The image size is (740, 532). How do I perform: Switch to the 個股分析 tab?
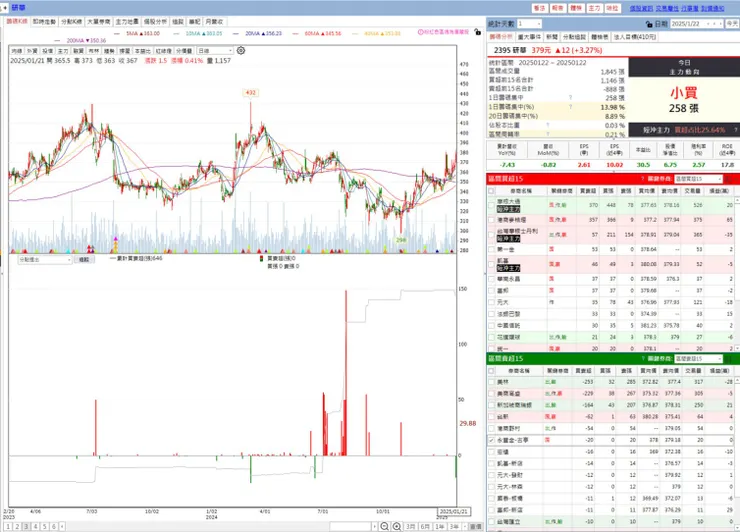click(155, 22)
